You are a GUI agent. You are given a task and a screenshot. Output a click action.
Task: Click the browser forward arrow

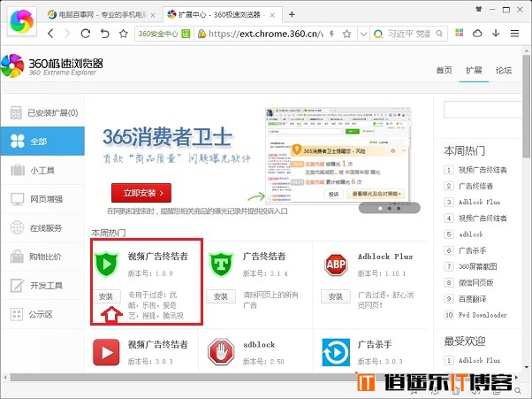(x=67, y=34)
